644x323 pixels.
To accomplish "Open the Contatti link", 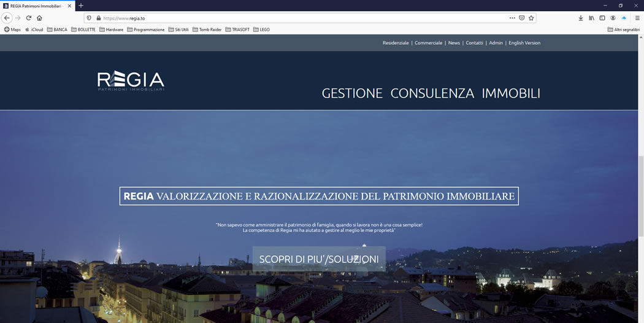I will click(x=474, y=43).
